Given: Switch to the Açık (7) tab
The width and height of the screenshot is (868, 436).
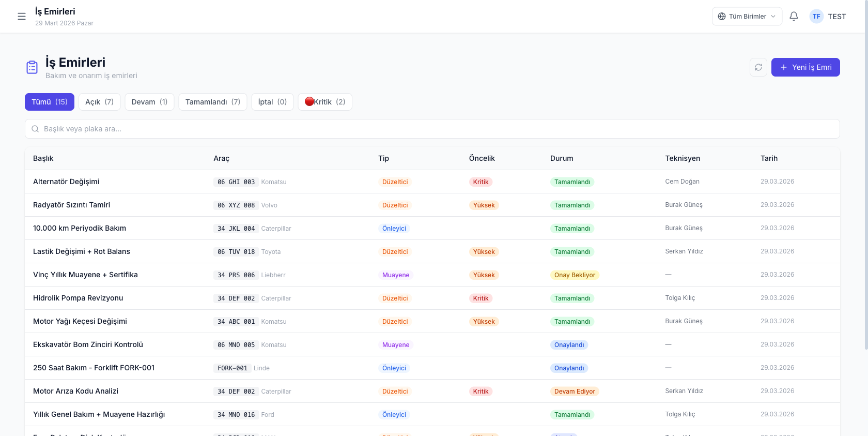Looking at the screenshot, I should (x=99, y=102).
